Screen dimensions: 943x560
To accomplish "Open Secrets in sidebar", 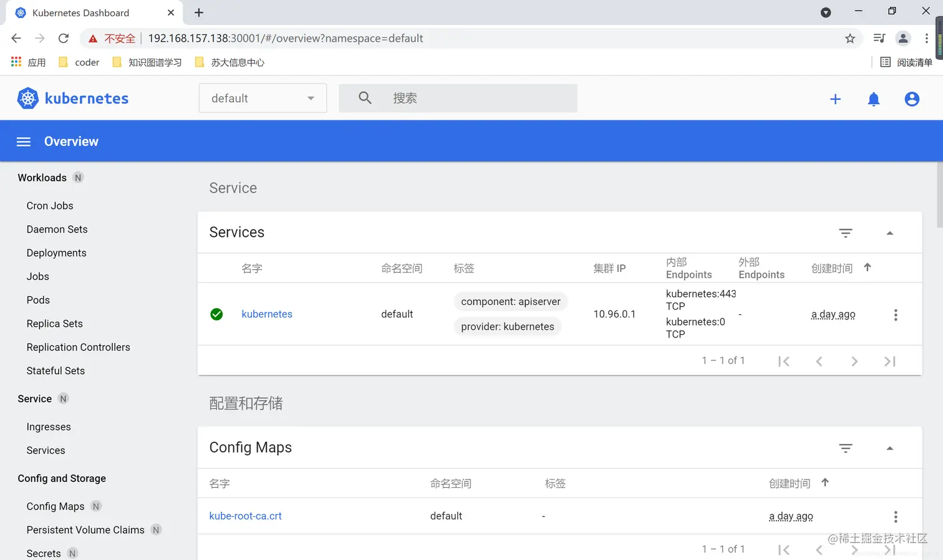I will click(x=44, y=553).
